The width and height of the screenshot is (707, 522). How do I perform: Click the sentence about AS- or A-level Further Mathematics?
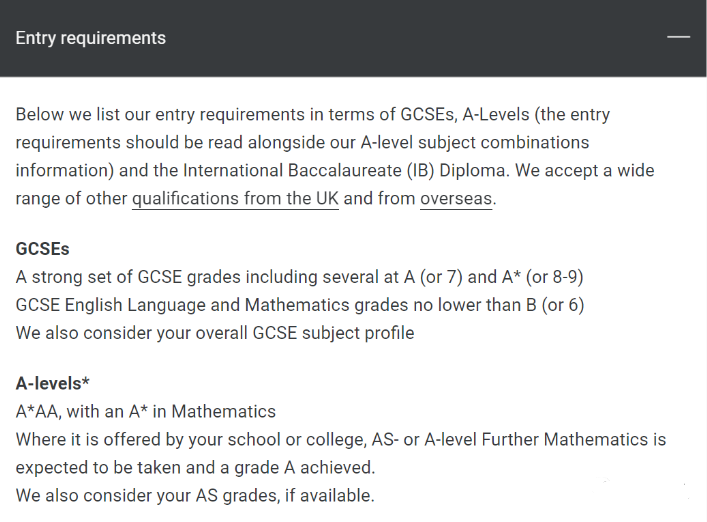[341, 440]
